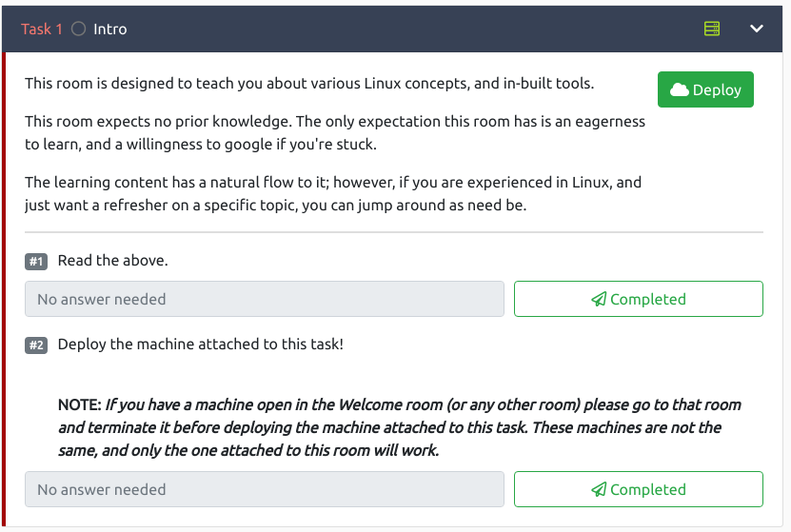Click the Task 1 completion circle icon
791x532 pixels.
click(x=78, y=29)
